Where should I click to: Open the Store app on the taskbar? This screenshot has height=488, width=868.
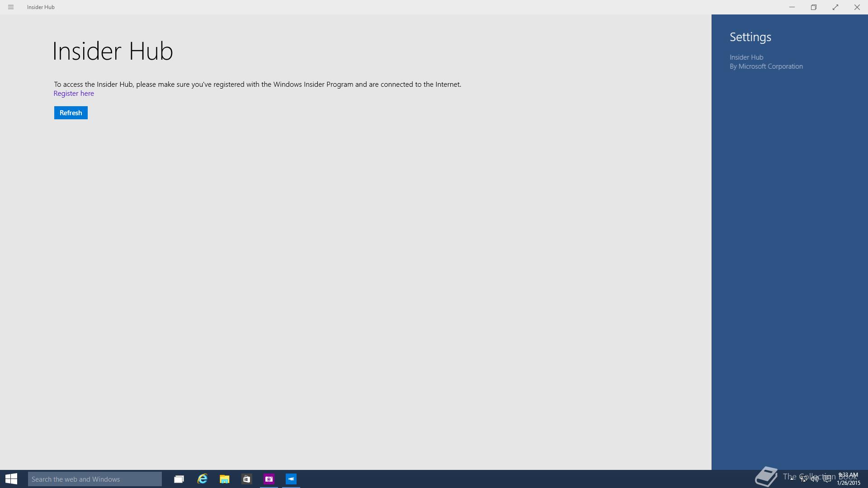point(246,479)
